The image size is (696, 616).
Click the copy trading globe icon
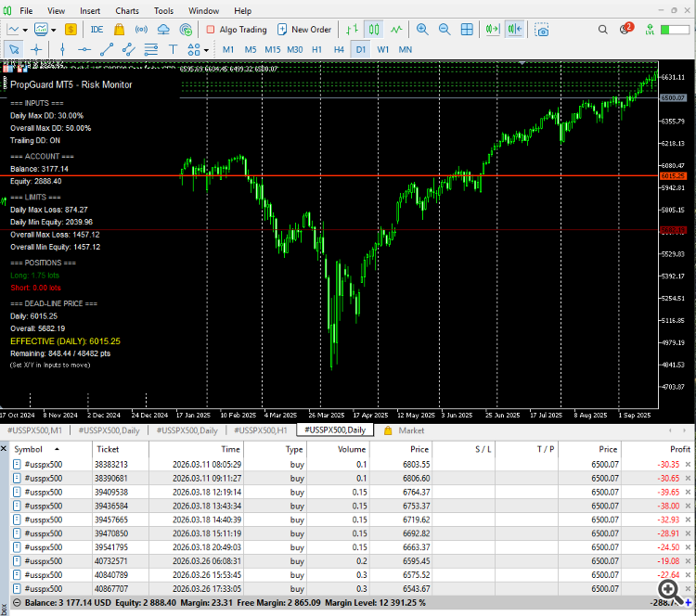coord(186,30)
